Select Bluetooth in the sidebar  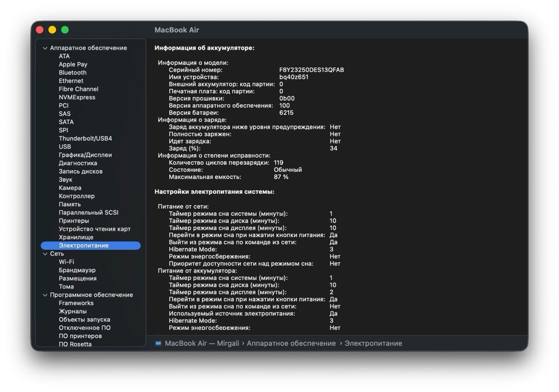pos(72,73)
